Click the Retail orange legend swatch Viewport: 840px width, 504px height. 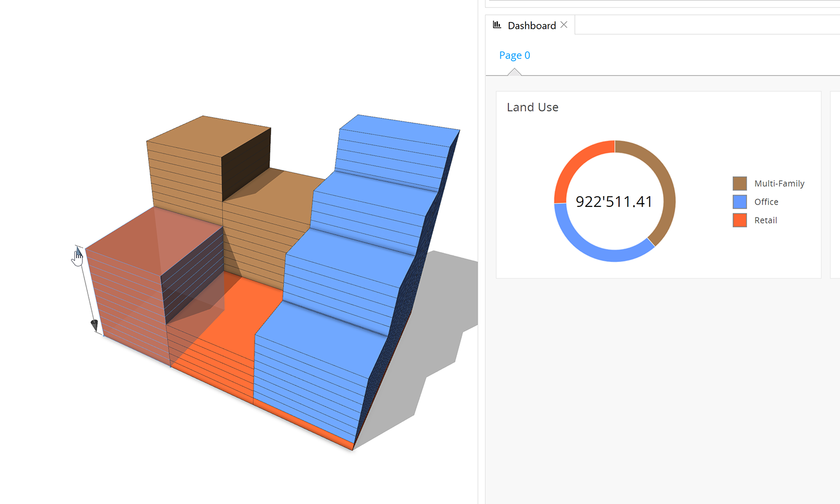(739, 220)
